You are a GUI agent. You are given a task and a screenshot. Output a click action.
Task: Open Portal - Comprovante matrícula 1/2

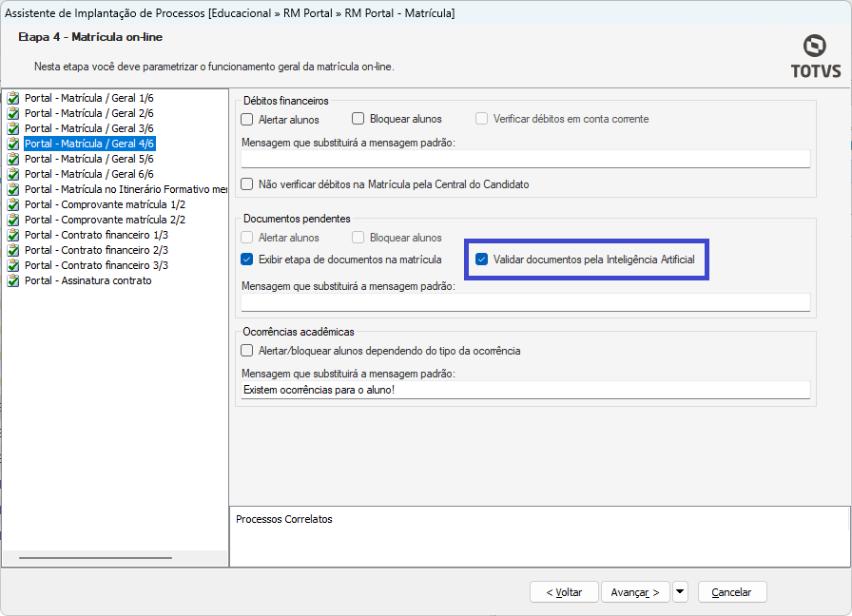[105, 204]
